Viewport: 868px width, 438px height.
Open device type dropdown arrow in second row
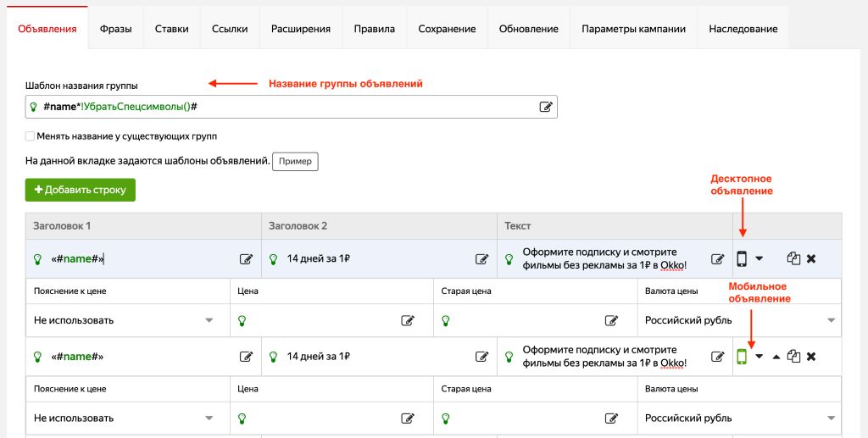coord(759,357)
